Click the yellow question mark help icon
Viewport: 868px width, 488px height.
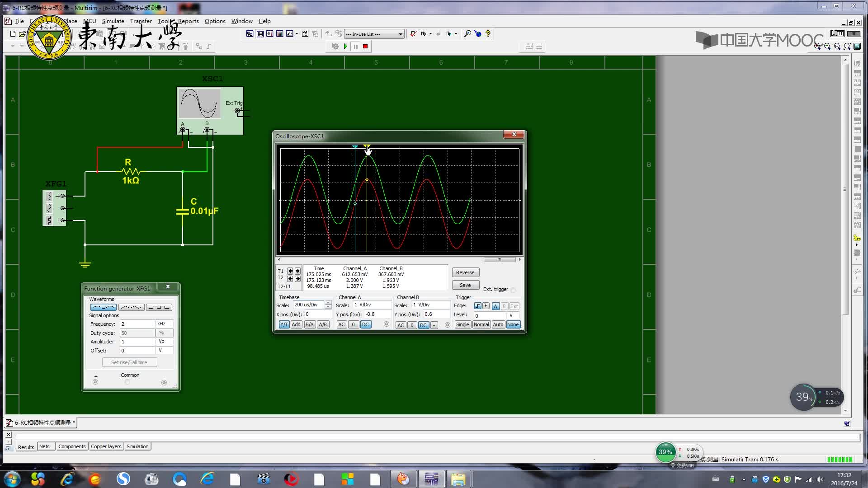[488, 34]
